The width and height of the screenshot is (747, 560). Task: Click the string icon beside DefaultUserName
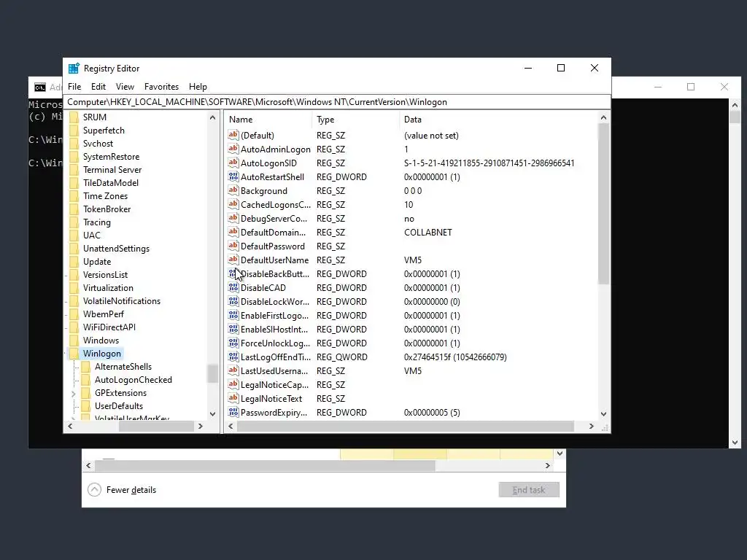[233, 260]
